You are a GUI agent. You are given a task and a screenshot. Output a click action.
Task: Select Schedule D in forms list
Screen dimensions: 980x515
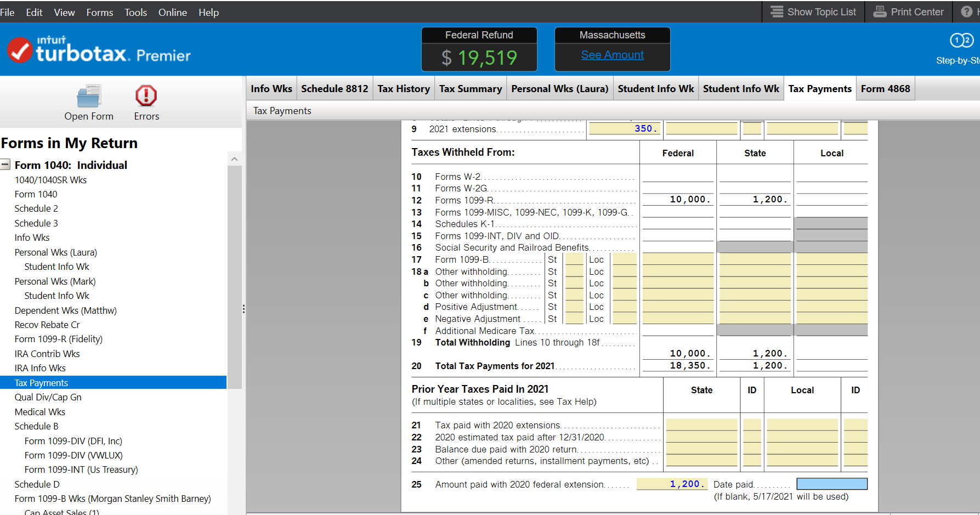pyautogui.click(x=37, y=484)
